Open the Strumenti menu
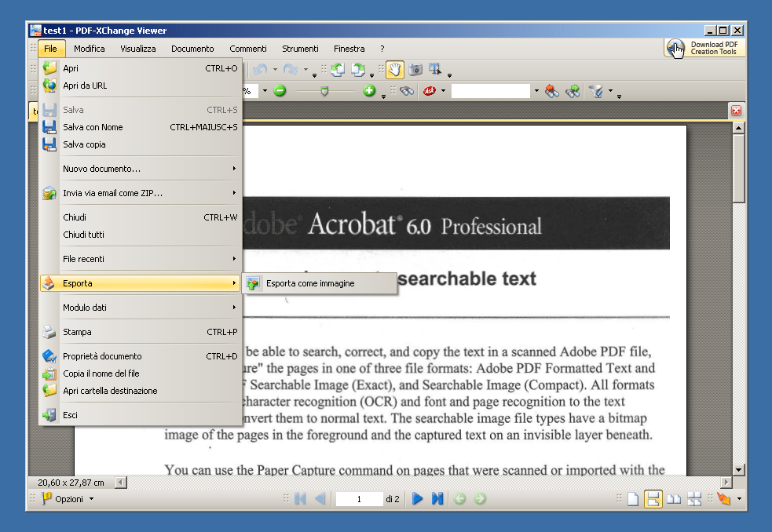The image size is (772, 532). click(299, 48)
